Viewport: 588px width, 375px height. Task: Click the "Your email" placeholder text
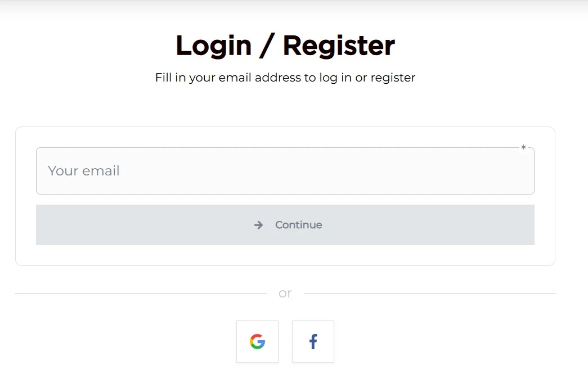click(84, 171)
